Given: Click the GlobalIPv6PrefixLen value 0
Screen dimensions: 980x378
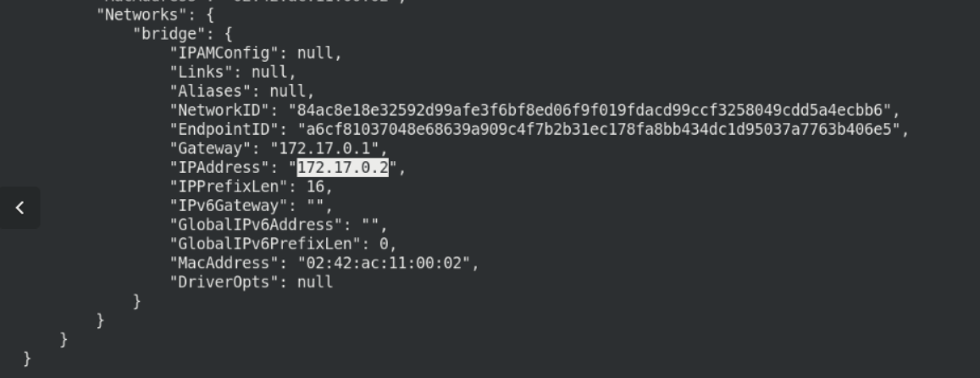Looking at the screenshot, I should click(384, 244).
